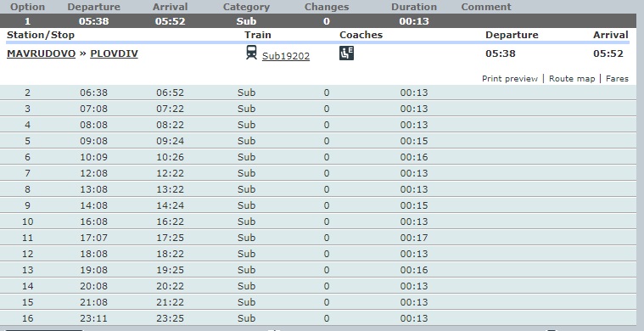Collapse option 1 row departing 05:38
Screen dimensions: 644x331
318,21
